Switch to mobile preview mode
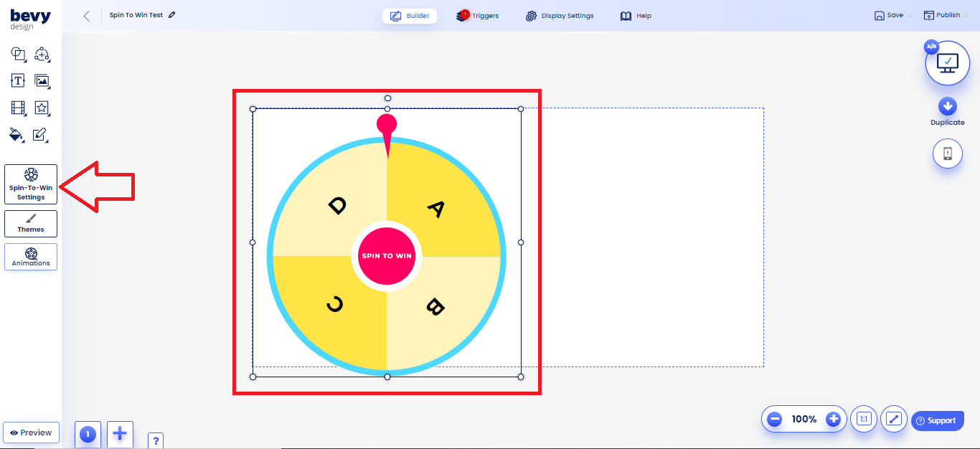The width and height of the screenshot is (980, 449). [x=948, y=153]
